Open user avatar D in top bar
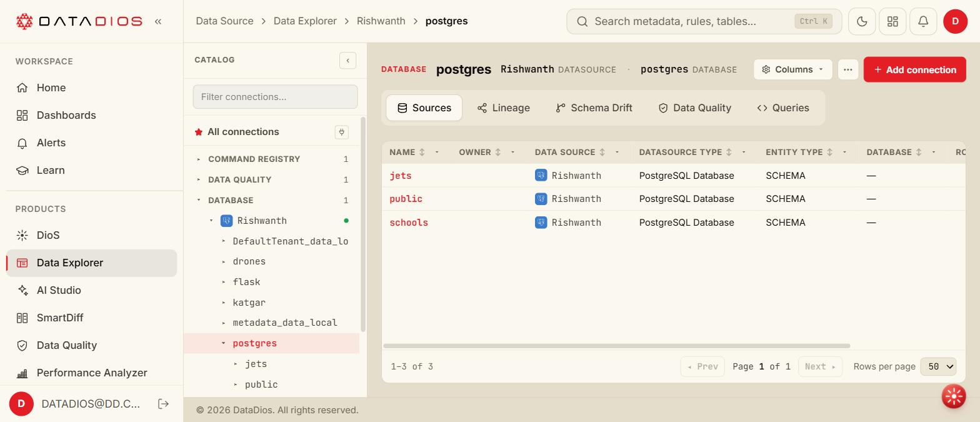Viewport: 980px width, 422px height. coord(955,21)
